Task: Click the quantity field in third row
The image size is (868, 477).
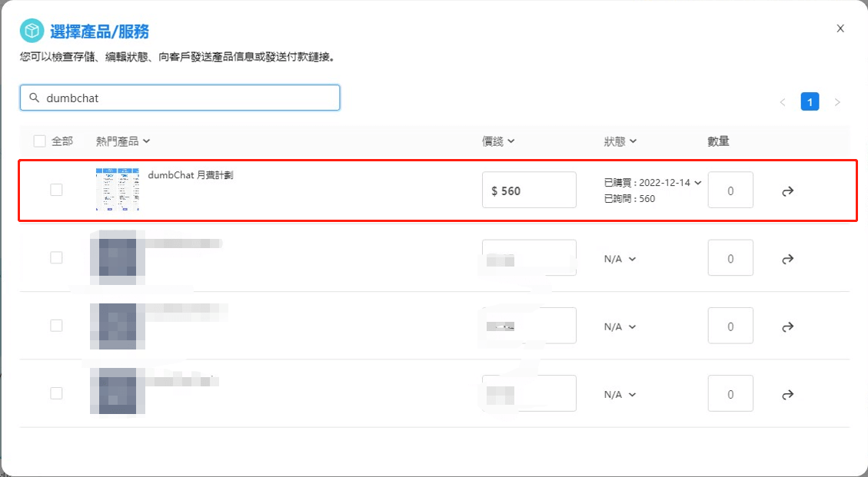Action: point(730,326)
